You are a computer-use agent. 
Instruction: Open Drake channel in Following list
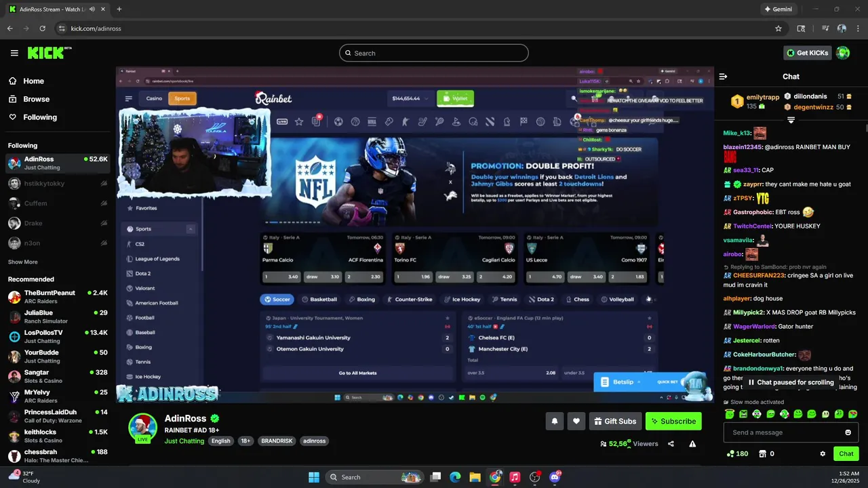58,223
